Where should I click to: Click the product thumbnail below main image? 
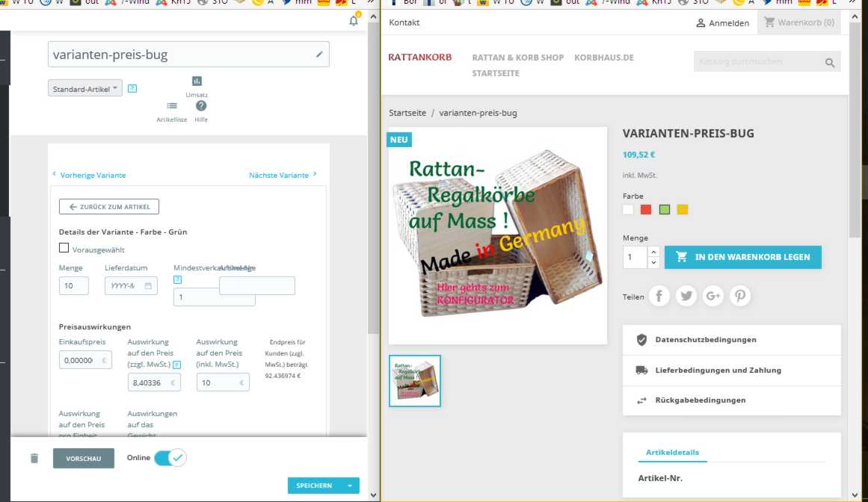(x=415, y=381)
